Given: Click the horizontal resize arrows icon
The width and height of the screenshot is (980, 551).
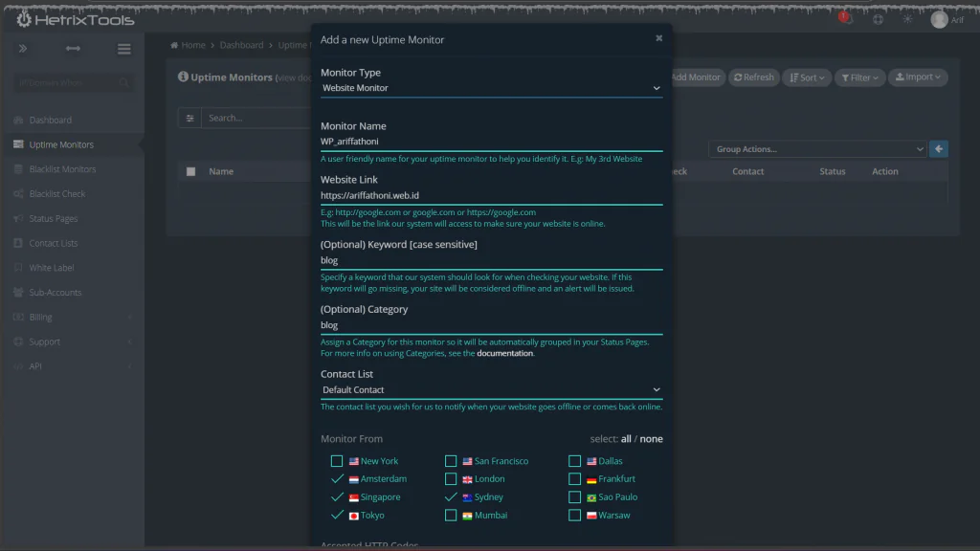Looking at the screenshot, I should pyautogui.click(x=73, y=48).
